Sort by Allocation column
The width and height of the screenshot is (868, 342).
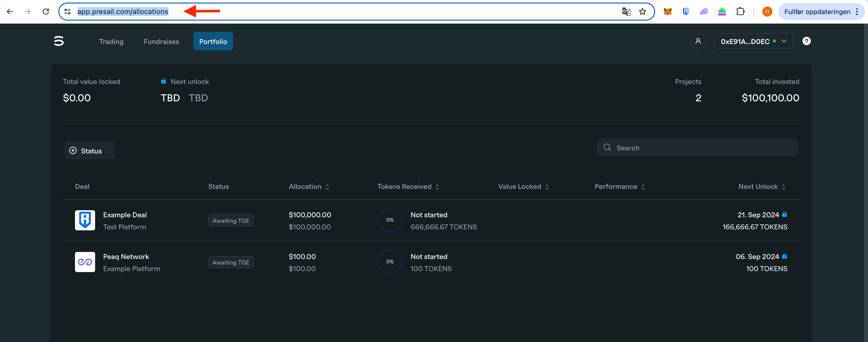[309, 187]
